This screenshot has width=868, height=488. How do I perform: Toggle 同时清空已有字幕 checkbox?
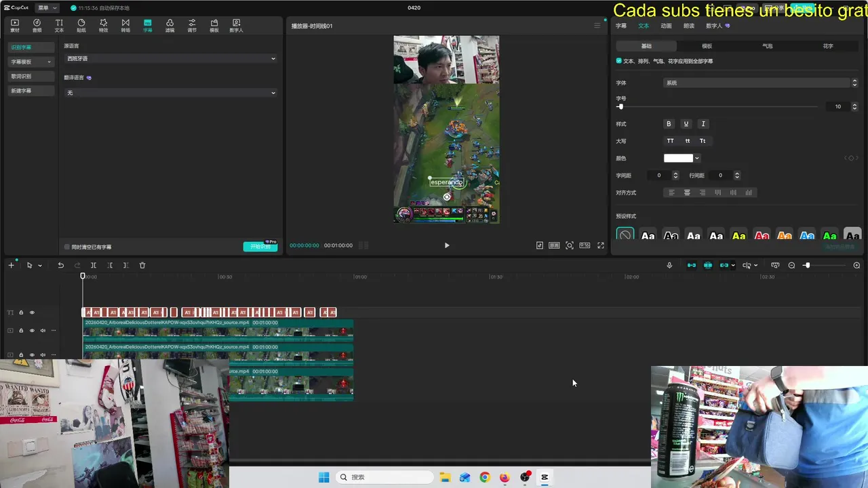(x=66, y=247)
